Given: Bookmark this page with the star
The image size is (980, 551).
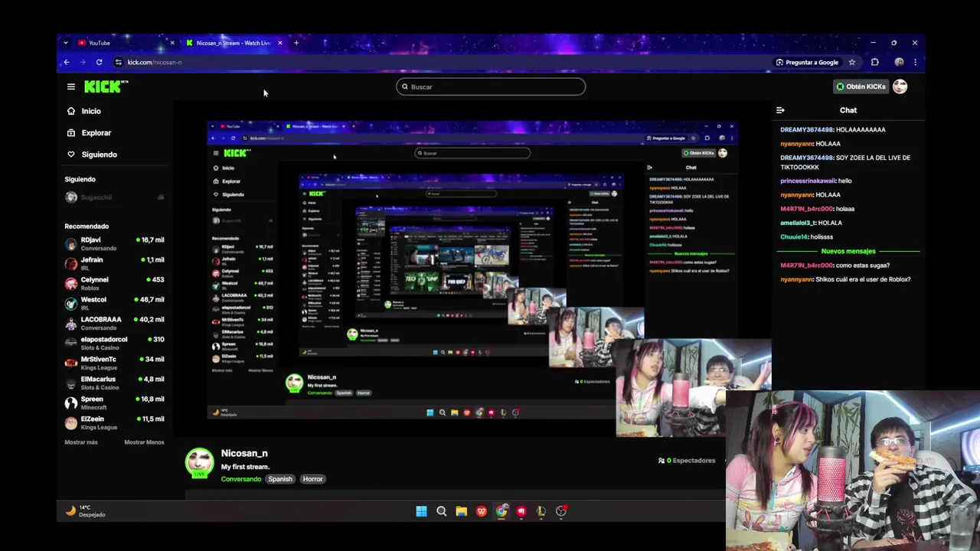Looking at the screenshot, I should tap(851, 62).
